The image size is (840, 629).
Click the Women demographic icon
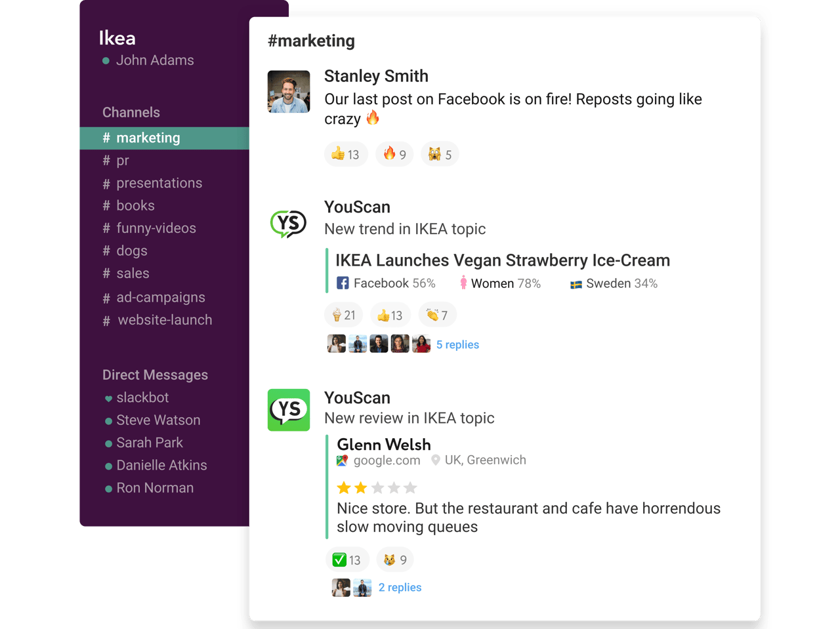pos(466,283)
